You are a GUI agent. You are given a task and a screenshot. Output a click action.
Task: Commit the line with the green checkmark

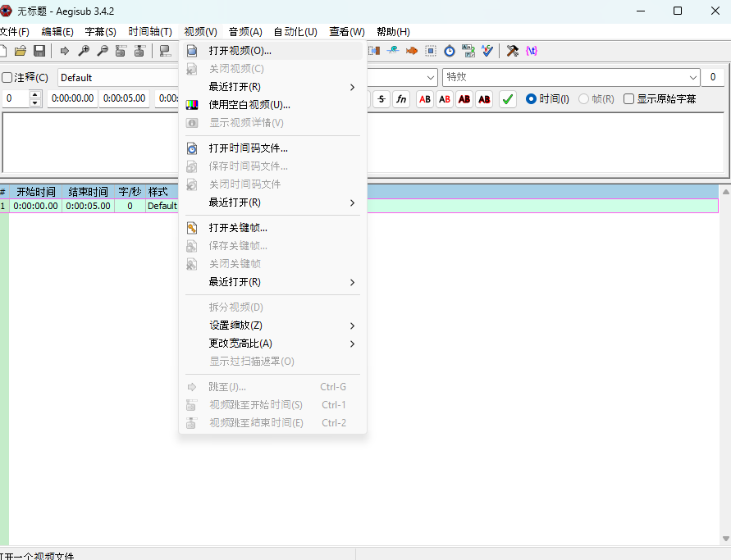(508, 99)
